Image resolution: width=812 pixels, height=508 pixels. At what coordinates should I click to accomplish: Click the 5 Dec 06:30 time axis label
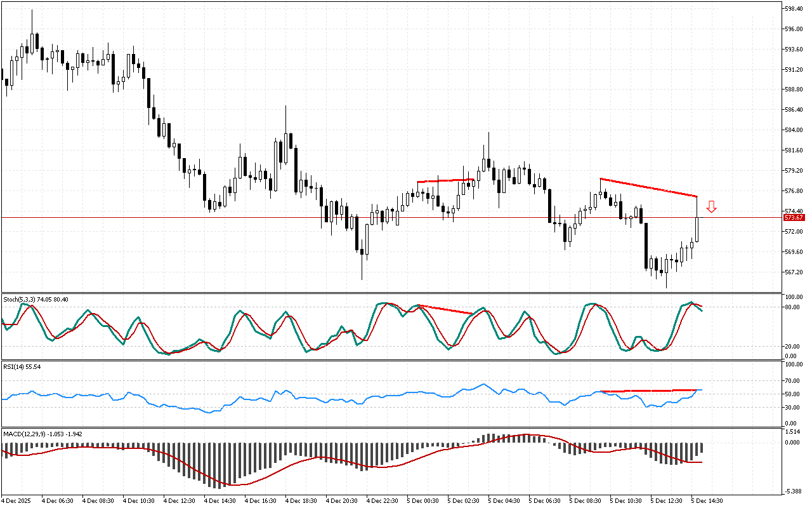(x=544, y=500)
